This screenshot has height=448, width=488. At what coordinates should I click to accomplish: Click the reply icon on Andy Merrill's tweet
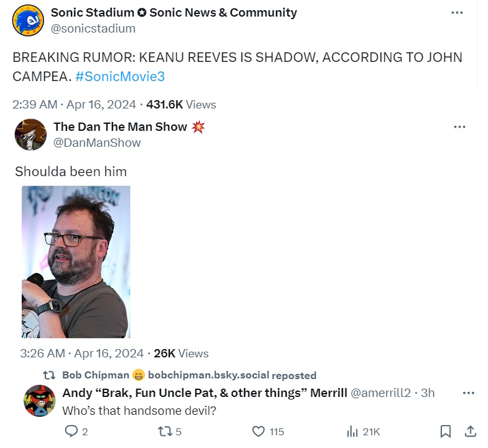72,432
